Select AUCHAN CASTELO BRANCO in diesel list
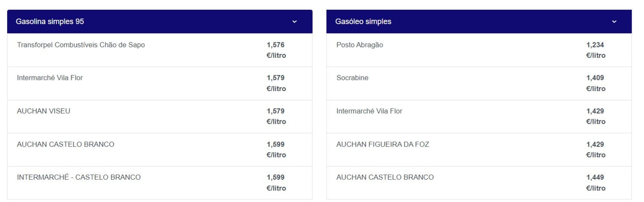Screen dimensions: 644x202 coord(385,177)
